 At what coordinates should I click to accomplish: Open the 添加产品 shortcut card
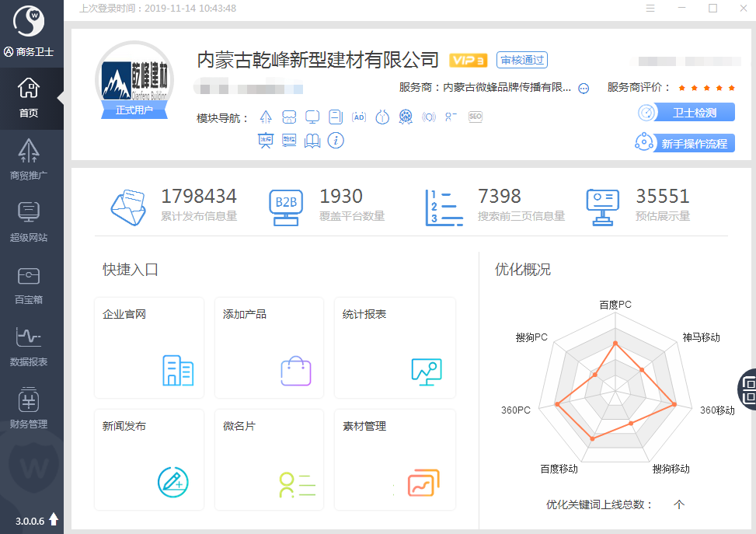tap(269, 347)
